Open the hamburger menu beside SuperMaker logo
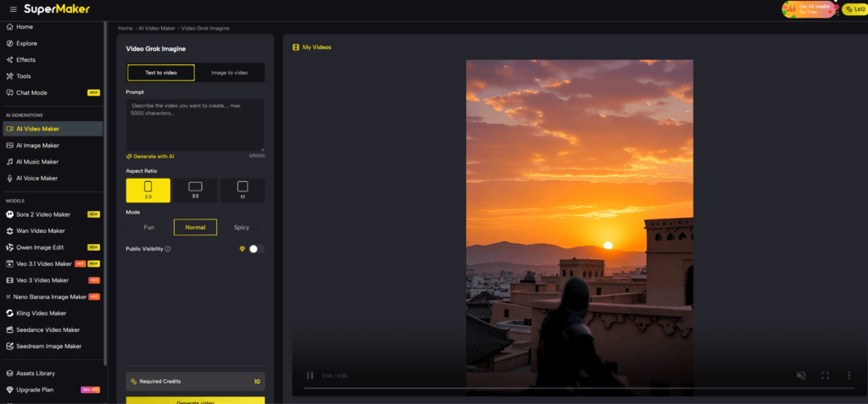 pos(13,9)
